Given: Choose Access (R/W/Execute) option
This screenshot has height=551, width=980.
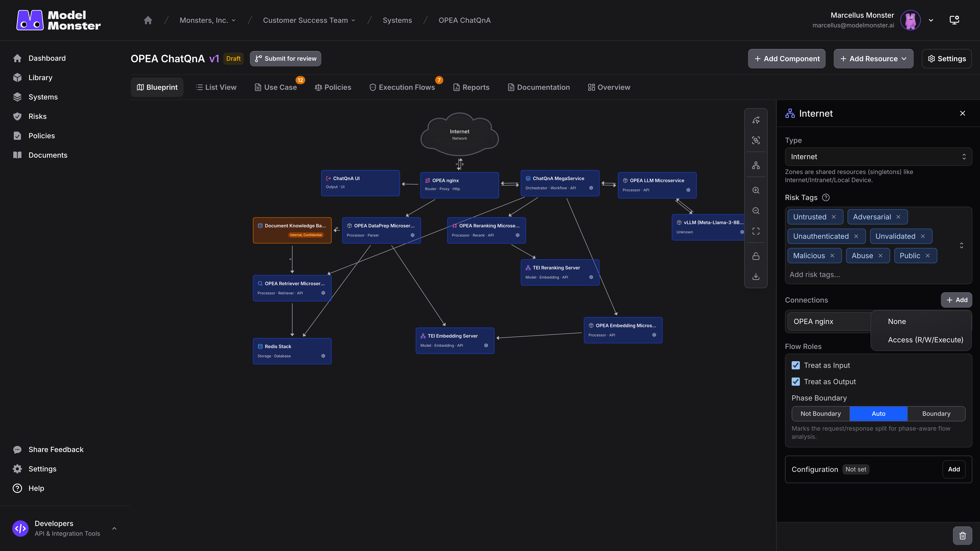Looking at the screenshot, I should point(921,340).
